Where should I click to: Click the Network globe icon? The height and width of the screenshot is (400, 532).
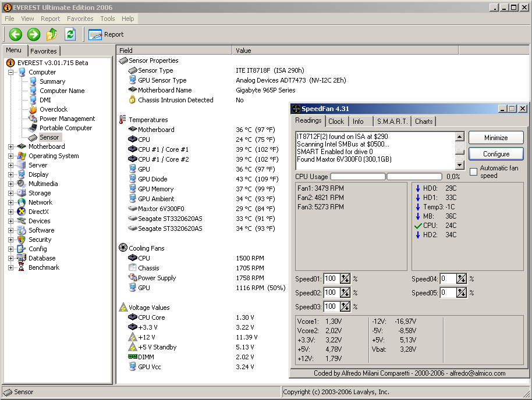coord(22,202)
